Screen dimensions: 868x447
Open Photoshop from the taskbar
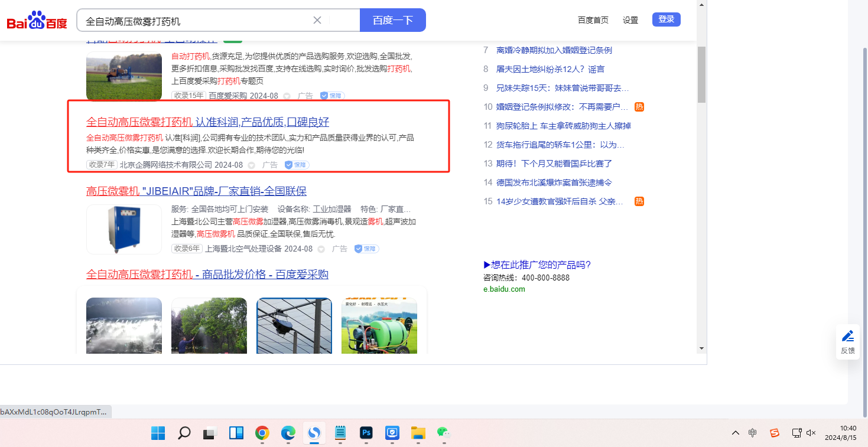[x=366, y=433]
